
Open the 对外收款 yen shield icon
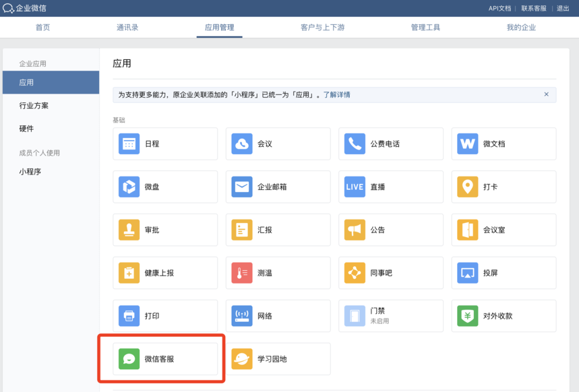click(468, 316)
